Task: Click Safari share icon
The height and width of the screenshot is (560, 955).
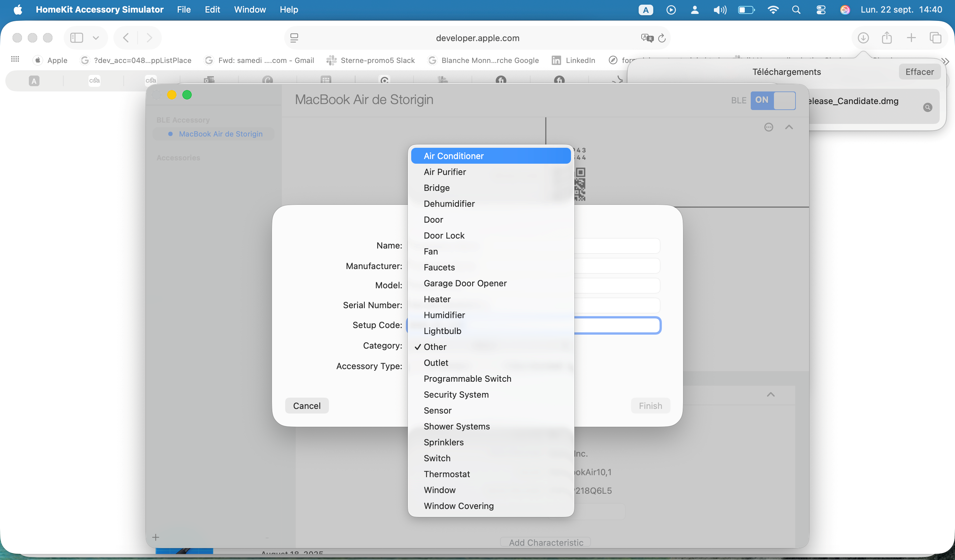Action: click(887, 38)
